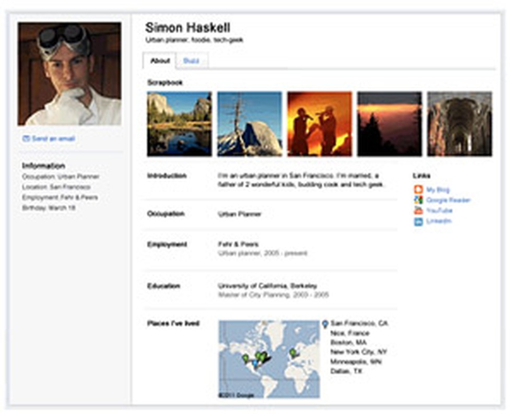
Task: Open the Half Dome scrapbook photo
Action: (x=249, y=124)
